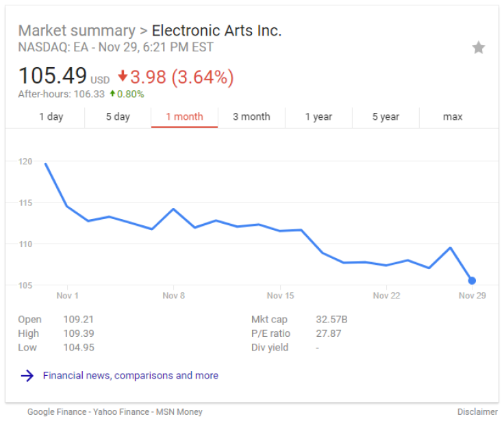This screenshot has width=504, height=421.
Task: Click the green after-hours up arrow
Action: [x=112, y=94]
